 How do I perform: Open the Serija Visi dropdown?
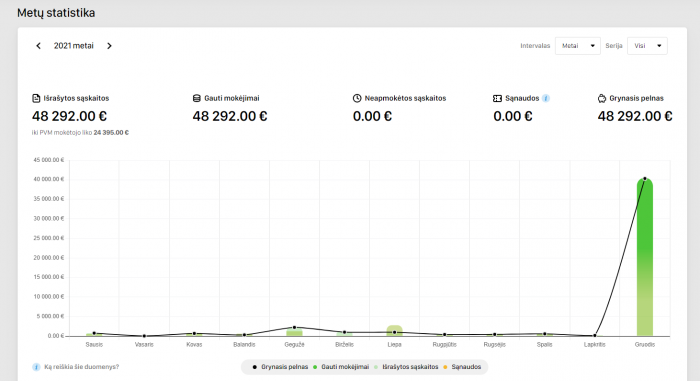click(x=647, y=46)
